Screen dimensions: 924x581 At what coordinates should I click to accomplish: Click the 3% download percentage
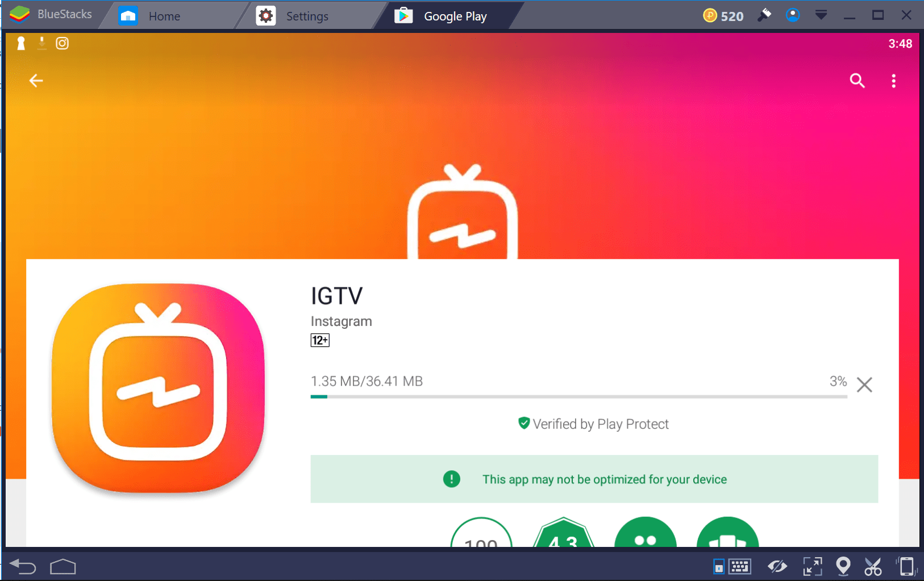click(838, 381)
